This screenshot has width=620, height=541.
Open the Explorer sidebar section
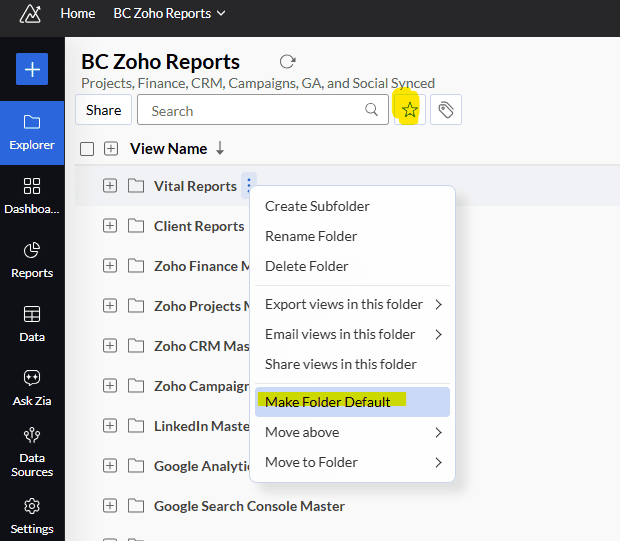[x=32, y=133]
